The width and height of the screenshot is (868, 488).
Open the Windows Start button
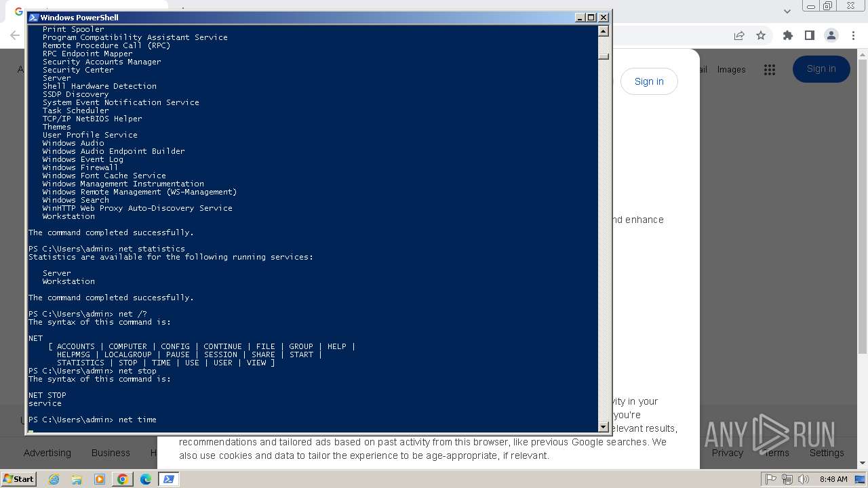coord(18,479)
